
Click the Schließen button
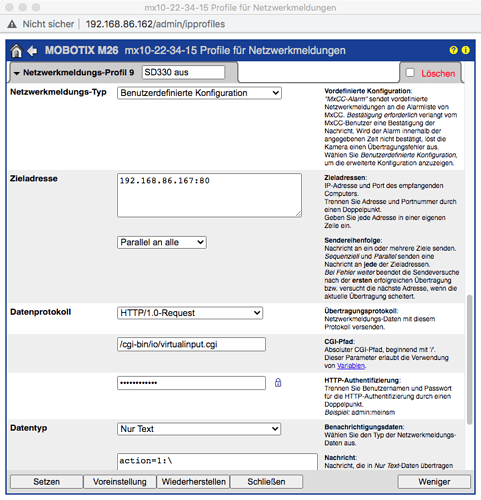tap(266, 482)
